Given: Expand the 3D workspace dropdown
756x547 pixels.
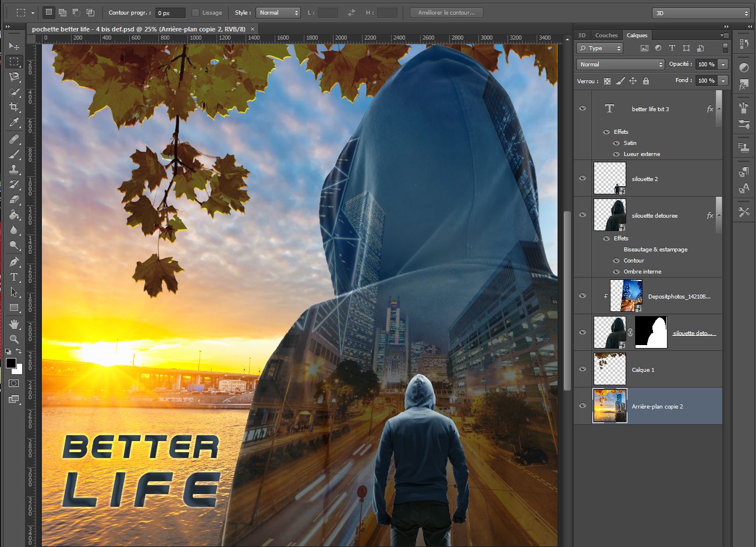Looking at the screenshot, I should click(701, 13).
